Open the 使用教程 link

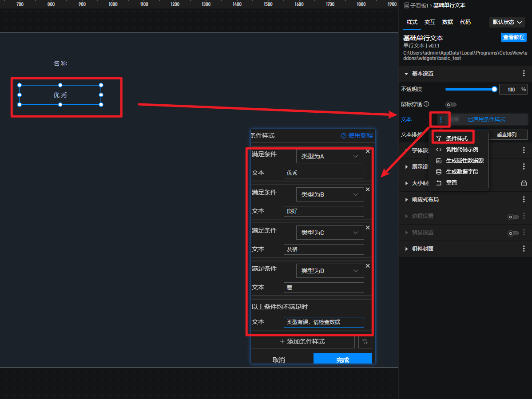[x=357, y=136]
